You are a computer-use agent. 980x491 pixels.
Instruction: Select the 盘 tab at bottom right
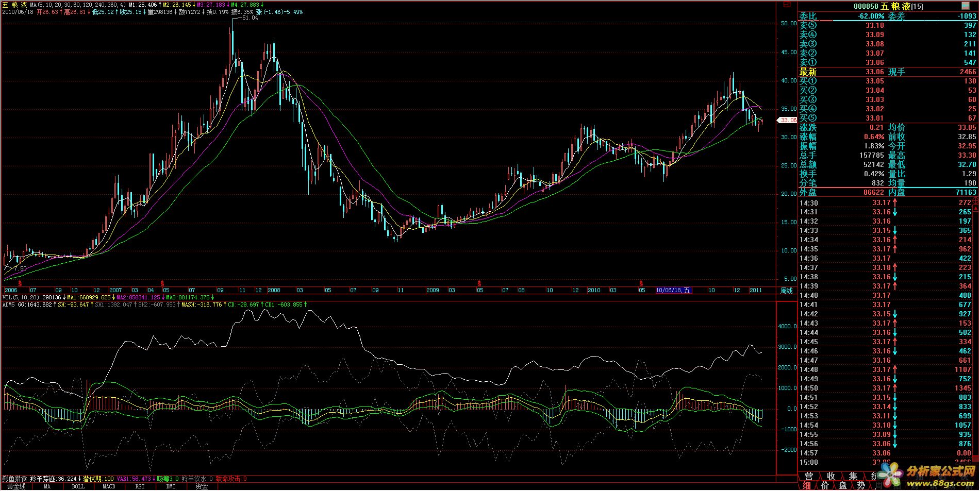pos(843,485)
